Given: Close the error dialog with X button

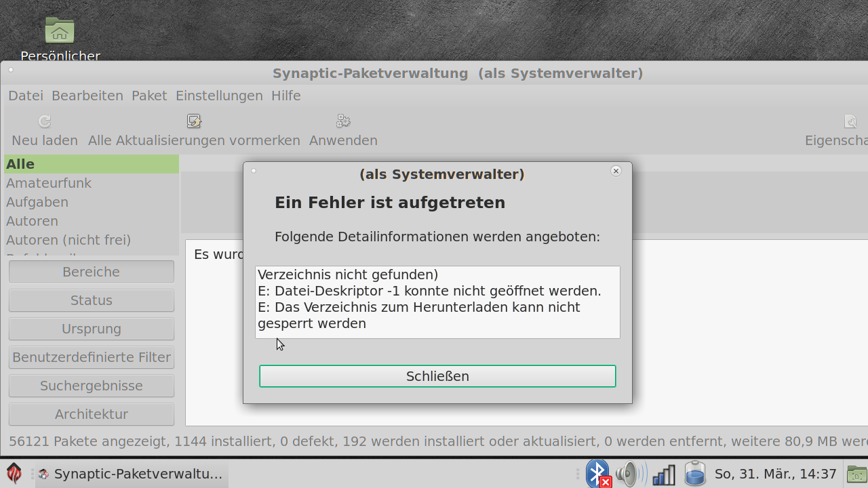Looking at the screenshot, I should pos(616,171).
